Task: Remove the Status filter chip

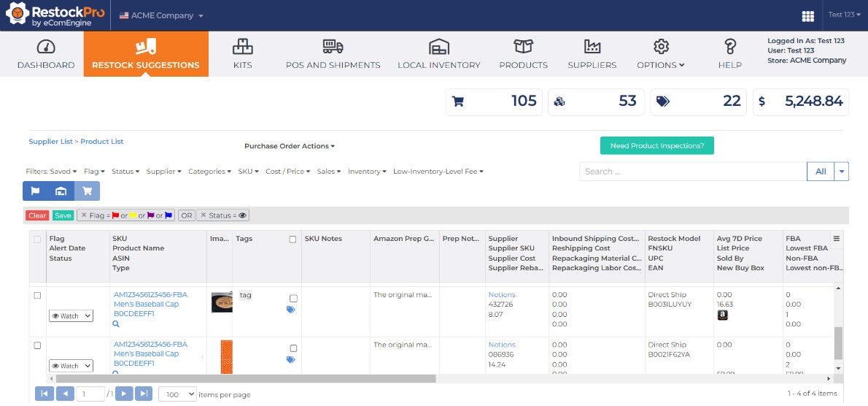Action: (x=204, y=215)
